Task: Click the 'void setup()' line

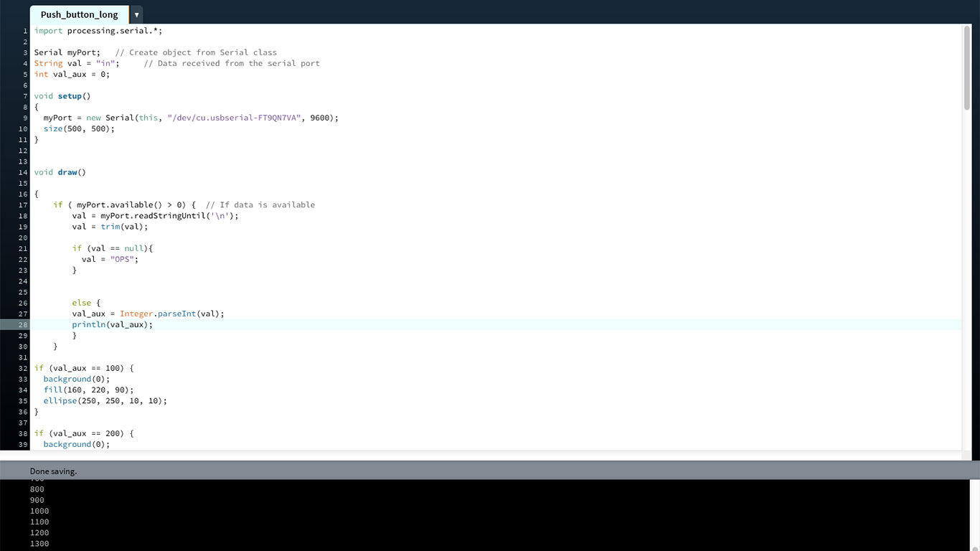Action: pos(62,96)
